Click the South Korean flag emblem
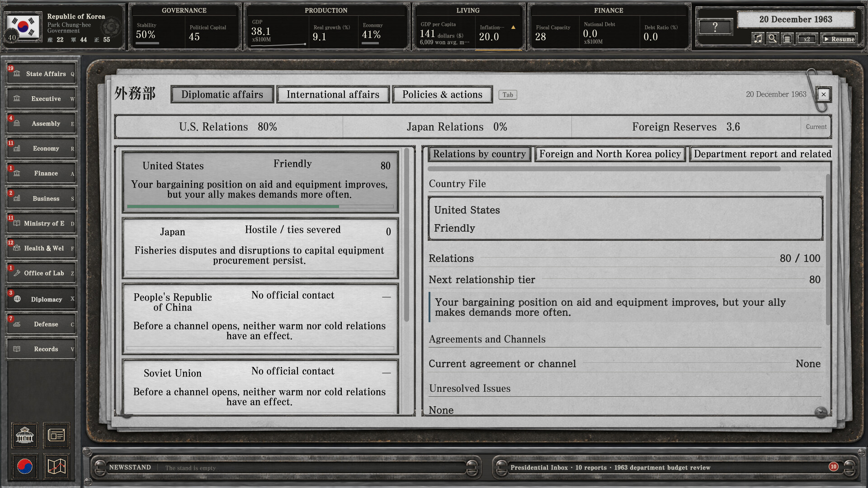 click(x=22, y=27)
